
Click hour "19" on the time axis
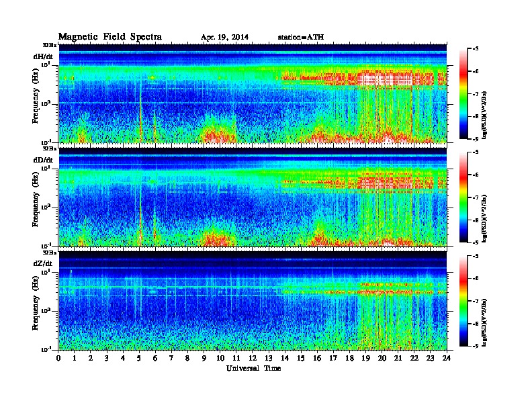tap(365, 358)
